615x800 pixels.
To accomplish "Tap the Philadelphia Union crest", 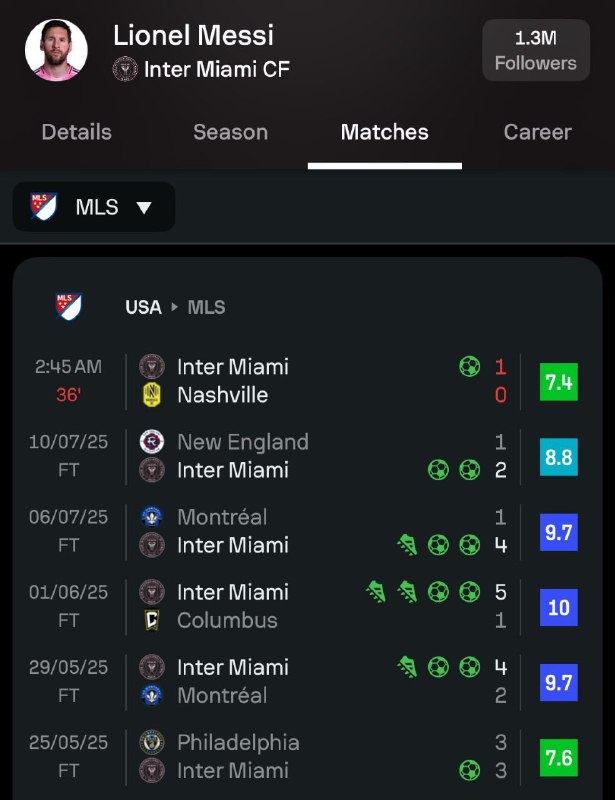I will pos(152,742).
